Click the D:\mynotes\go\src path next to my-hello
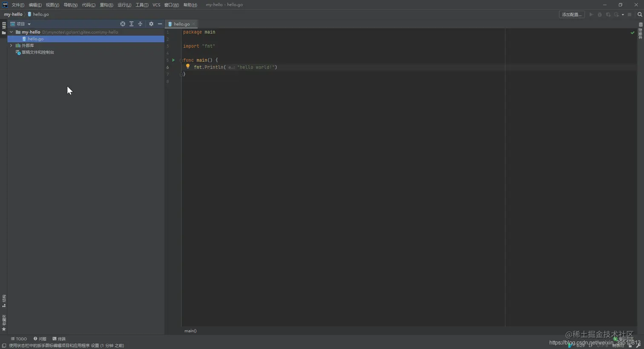The image size is (644, 349). tap(80, 32)
